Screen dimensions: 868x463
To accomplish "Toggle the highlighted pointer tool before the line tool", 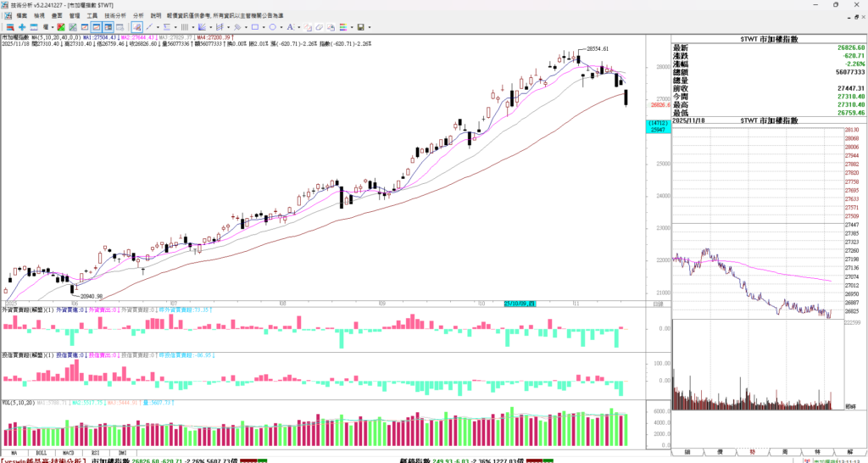I will click(x=136, y=27).
